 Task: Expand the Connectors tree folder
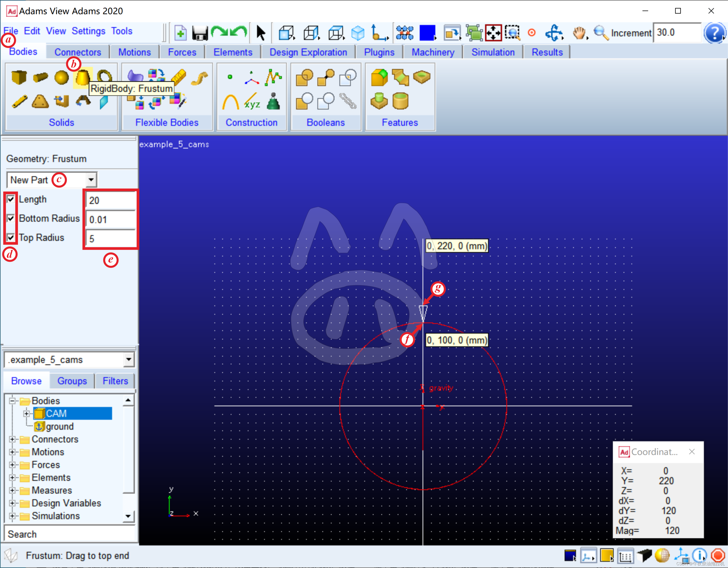12,439
